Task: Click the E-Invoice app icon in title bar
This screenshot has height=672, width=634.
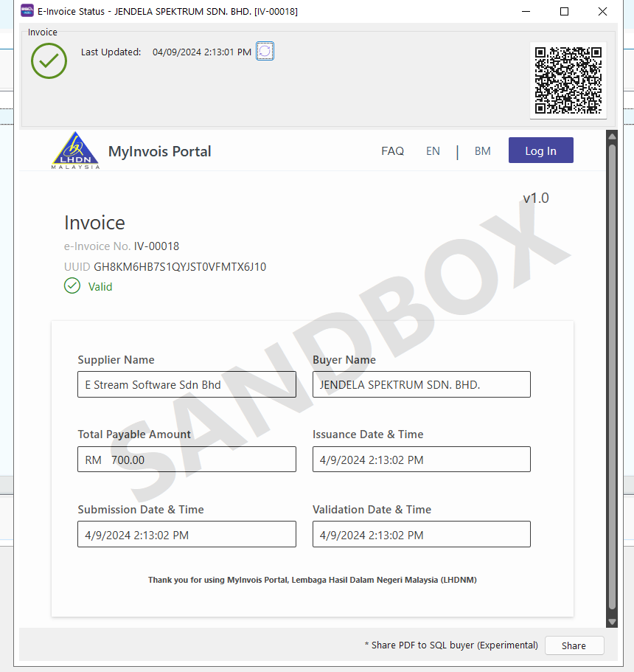Action: [27, 11]
